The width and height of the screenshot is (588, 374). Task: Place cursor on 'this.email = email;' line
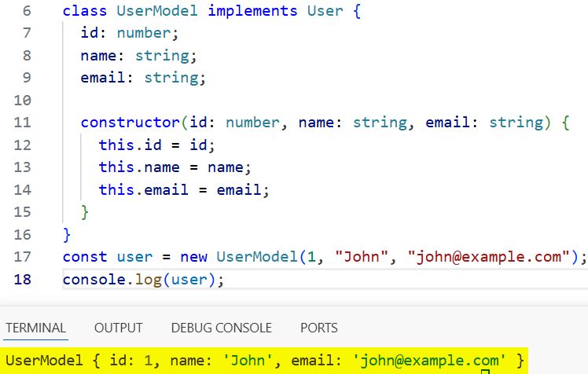coord(184,189)
